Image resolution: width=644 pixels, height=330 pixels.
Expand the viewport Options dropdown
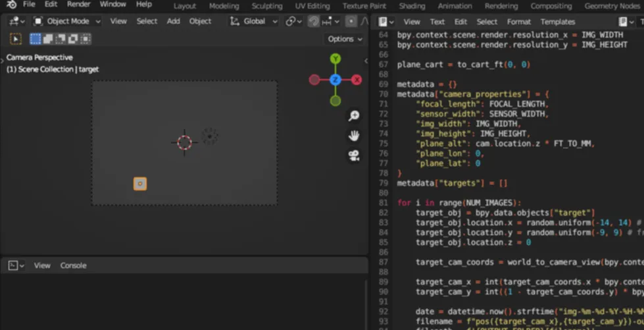[x=345, y=39]
